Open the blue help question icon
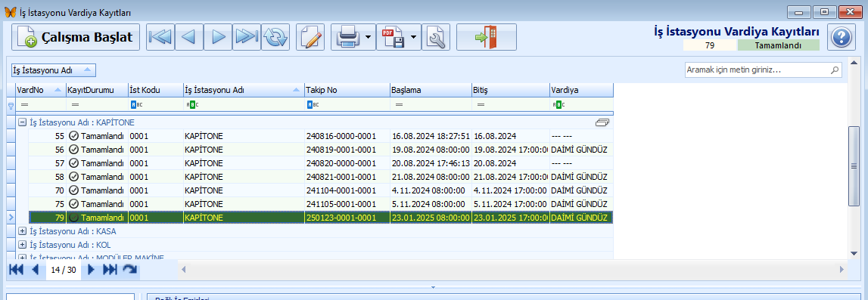This screenshot has height=300, width=868. pos(842,38)
